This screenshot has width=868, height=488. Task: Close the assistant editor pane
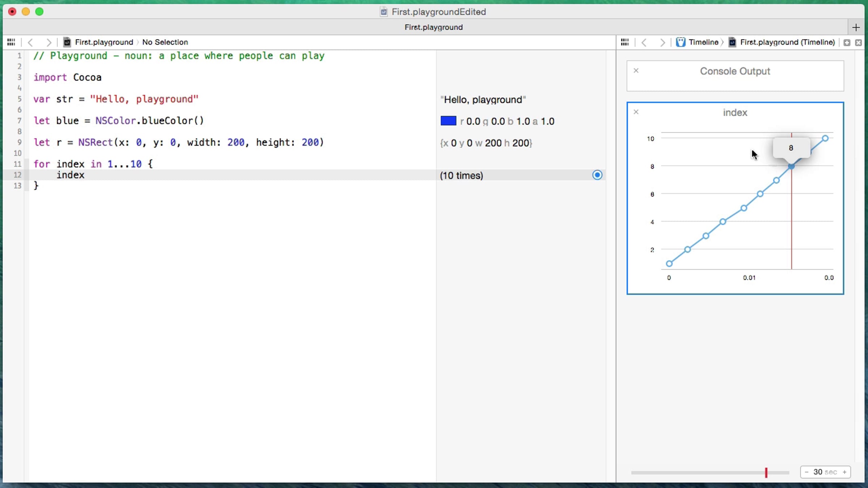coord(858,43)
